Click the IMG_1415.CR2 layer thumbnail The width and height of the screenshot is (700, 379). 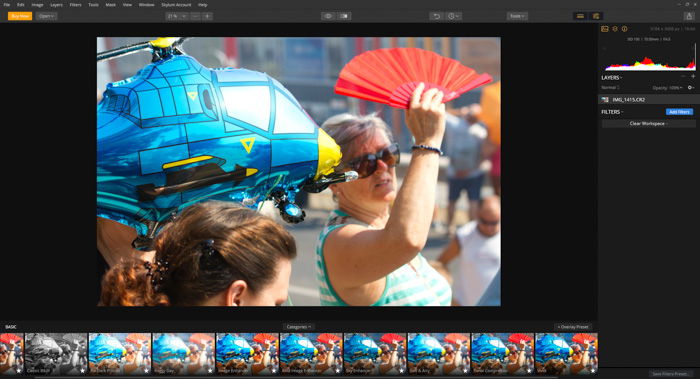pyautogui.click(x=605, y=100)
